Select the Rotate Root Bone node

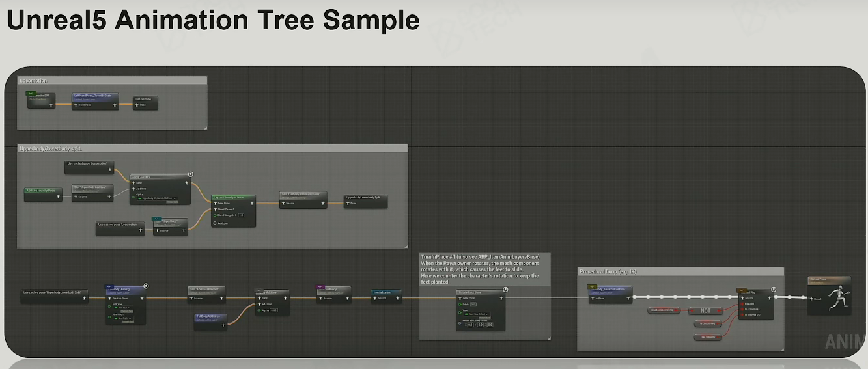coord(480,311)
